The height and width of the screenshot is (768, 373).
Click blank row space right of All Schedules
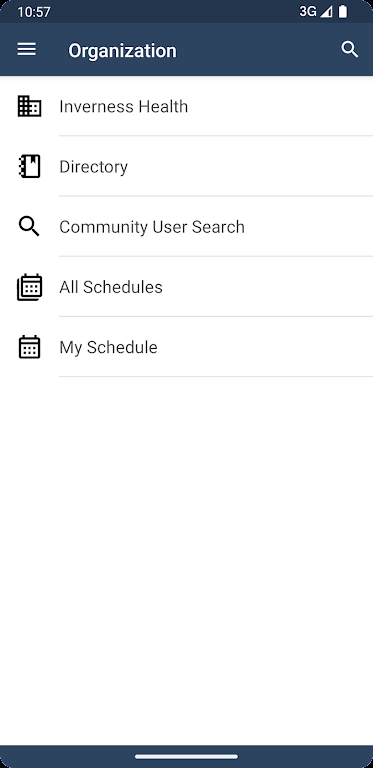268,287
